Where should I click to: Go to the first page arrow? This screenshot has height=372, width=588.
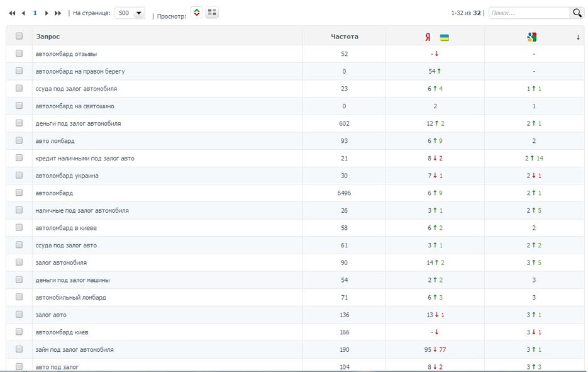(12, 13)
